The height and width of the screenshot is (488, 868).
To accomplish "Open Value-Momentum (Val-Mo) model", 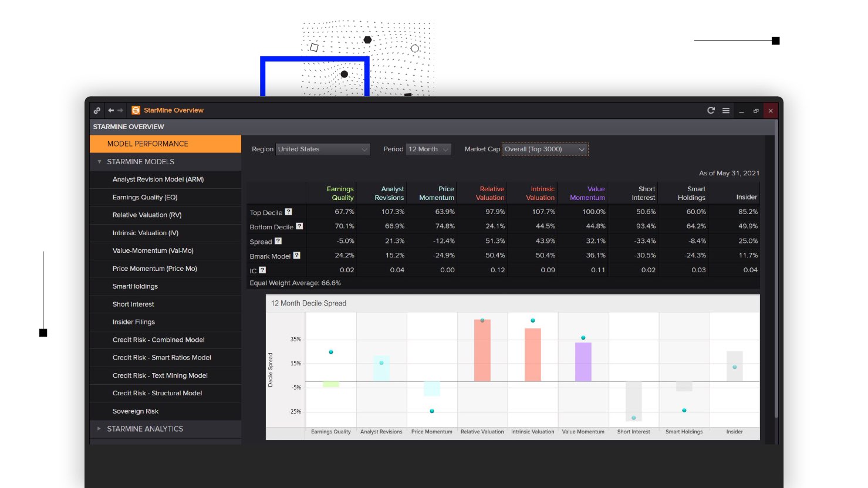I will click(x=166, y=250).
